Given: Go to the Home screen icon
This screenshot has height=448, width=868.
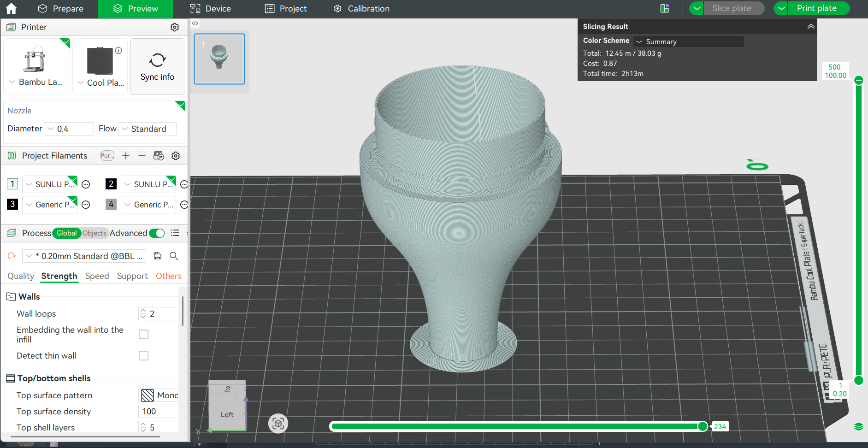Looking at the screenshot, I should coord(11,8).
